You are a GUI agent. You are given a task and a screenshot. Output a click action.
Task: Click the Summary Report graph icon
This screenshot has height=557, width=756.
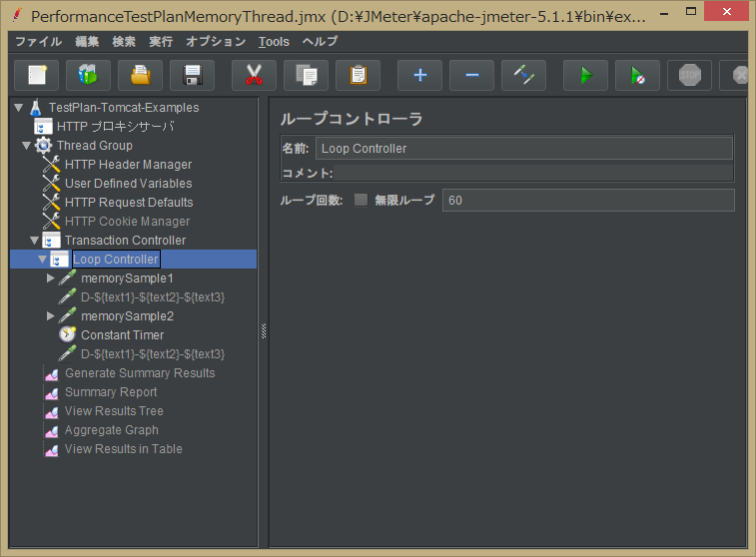pyautogui.click(x=52, y=392)
